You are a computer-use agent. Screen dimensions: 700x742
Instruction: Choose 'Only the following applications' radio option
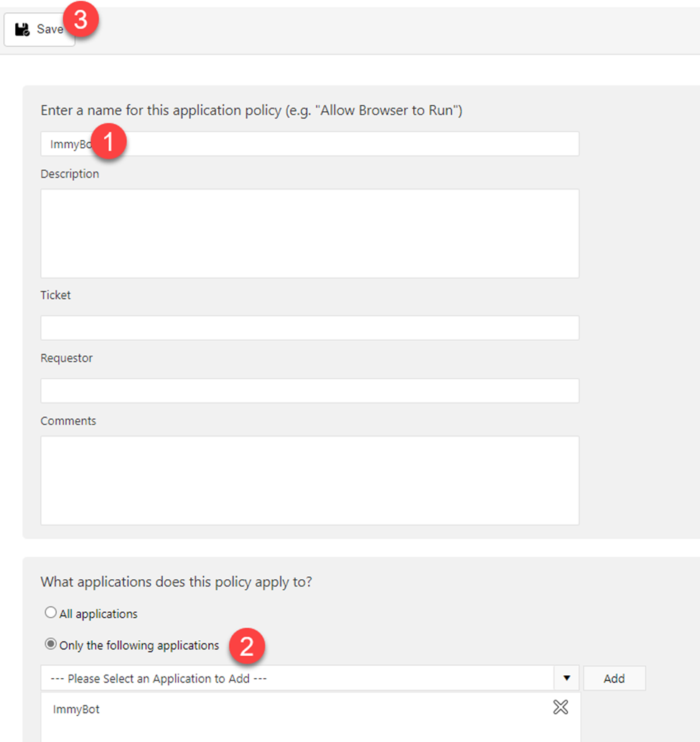(x=50, y=645)
